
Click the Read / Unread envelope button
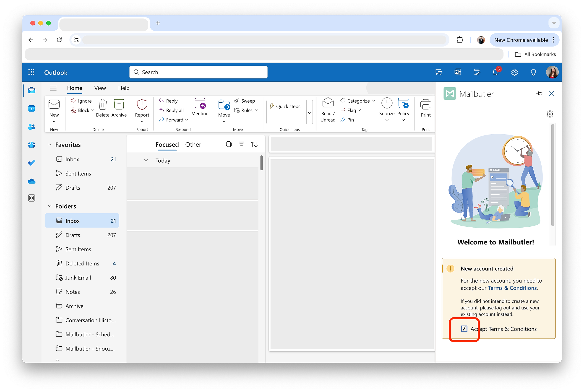click(328, 110)
